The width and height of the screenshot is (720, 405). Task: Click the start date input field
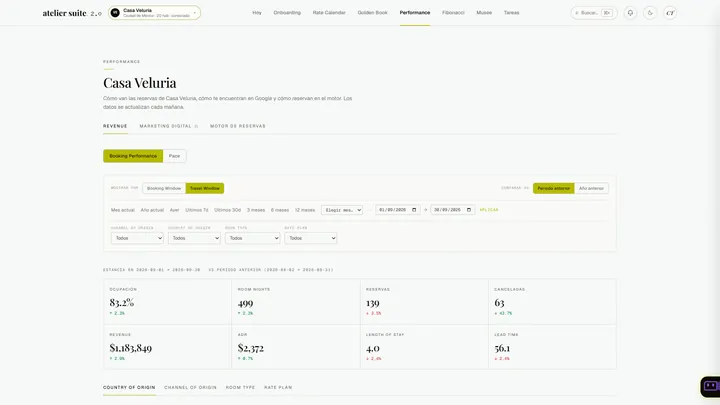pyautogui.click(x=398, y=210)
